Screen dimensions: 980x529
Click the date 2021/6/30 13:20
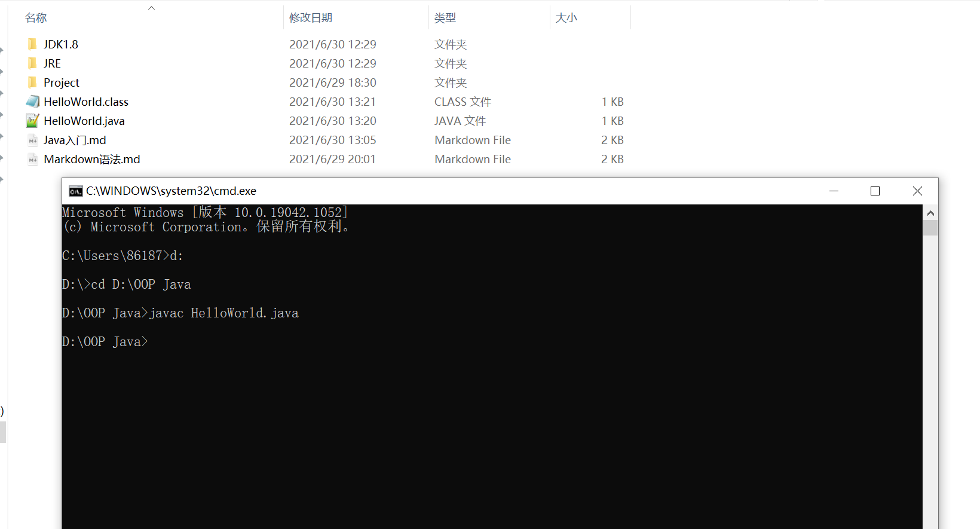tap(333, 121)
